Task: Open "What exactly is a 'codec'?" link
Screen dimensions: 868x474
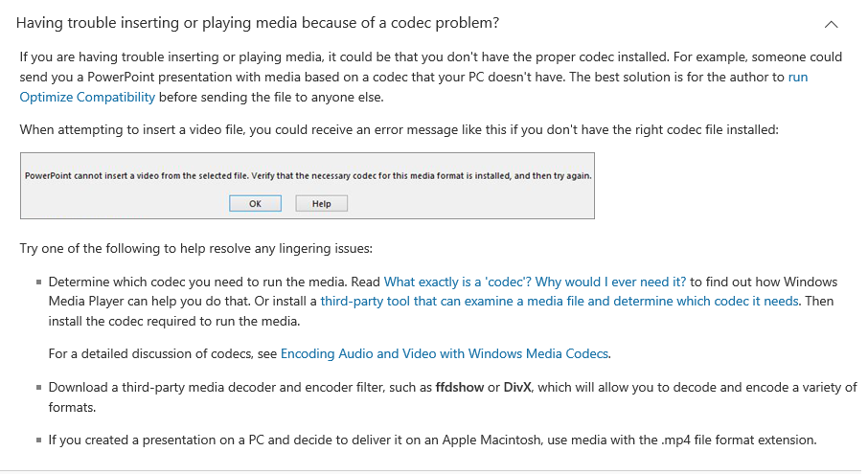Action: [x=457, y=282]
